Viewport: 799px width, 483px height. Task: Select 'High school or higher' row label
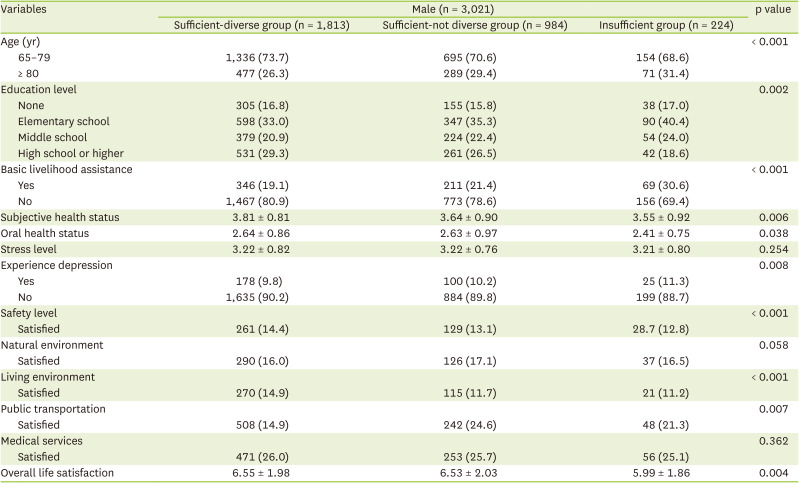(x=71, y=153)
